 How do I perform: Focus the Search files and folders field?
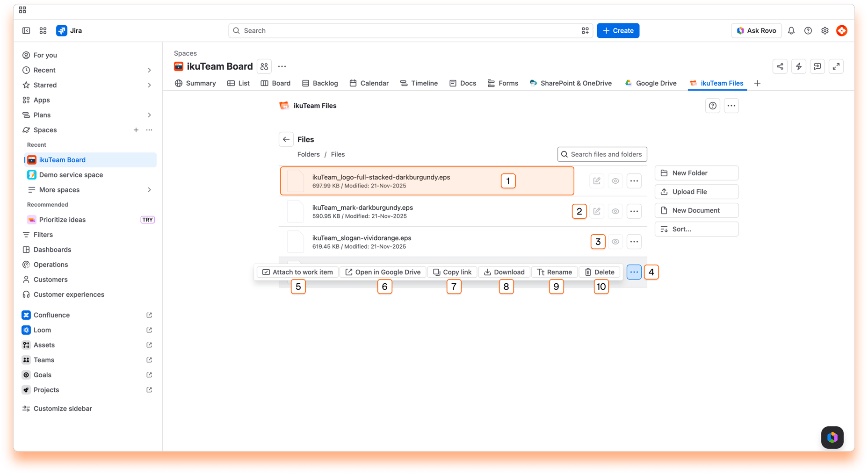click(602, 154)
